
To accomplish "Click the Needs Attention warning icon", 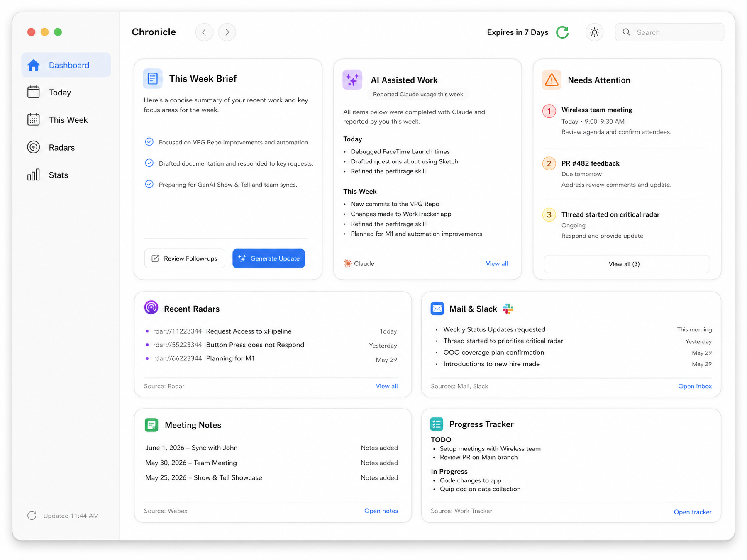I will 552,80.
